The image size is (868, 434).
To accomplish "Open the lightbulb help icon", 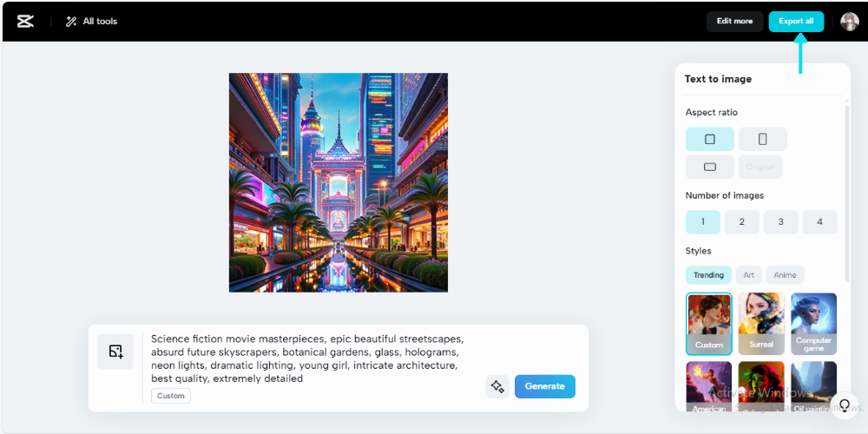I will coord(845,405).
